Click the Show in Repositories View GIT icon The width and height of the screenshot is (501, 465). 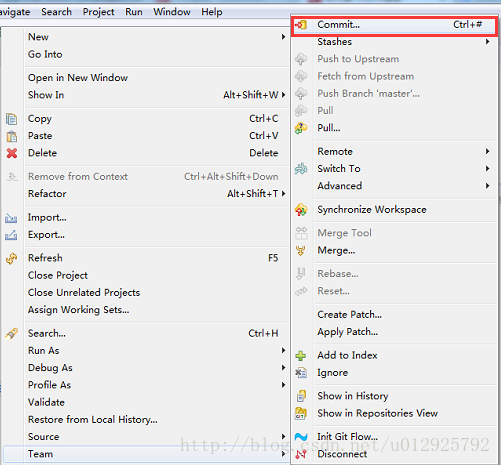(x=301, y=413)
